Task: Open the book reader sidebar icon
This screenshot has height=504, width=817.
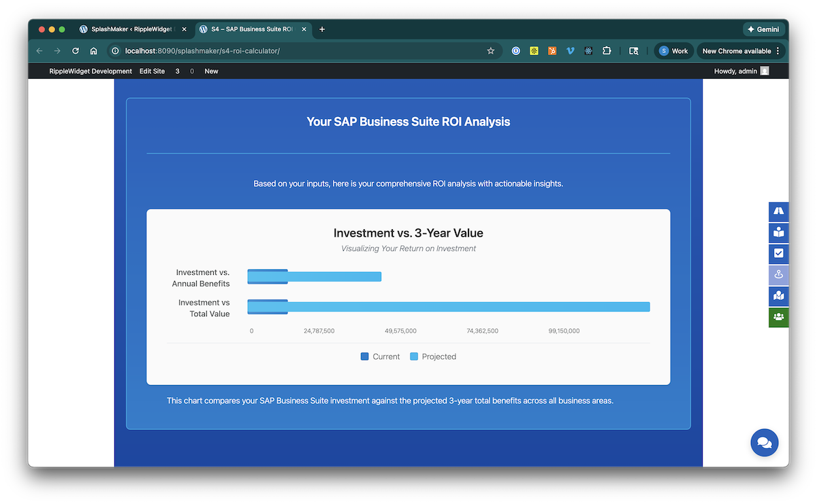Action: click(778, 233)
